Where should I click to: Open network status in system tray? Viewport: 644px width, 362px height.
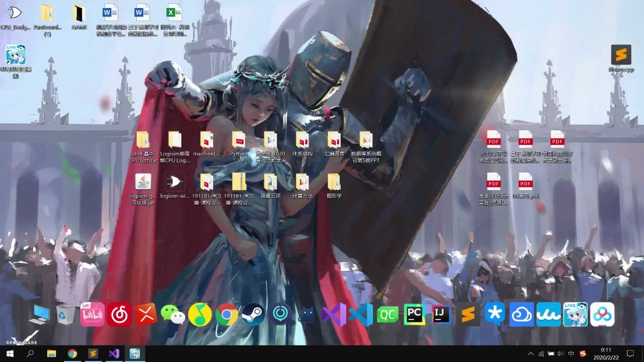(541, 353)
